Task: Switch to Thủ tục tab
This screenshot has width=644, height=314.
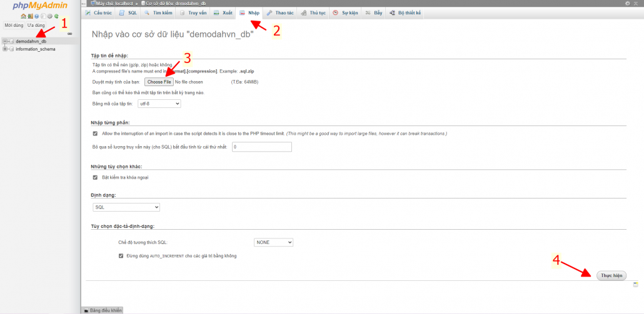Action: point(313,12)
